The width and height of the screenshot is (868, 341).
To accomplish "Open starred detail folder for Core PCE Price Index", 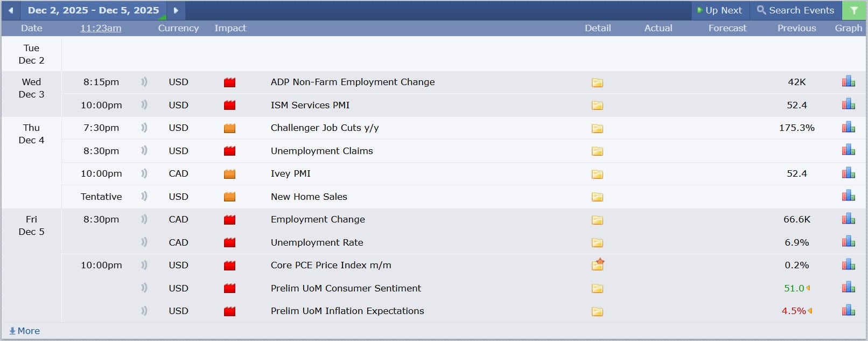I will [598, 265].
